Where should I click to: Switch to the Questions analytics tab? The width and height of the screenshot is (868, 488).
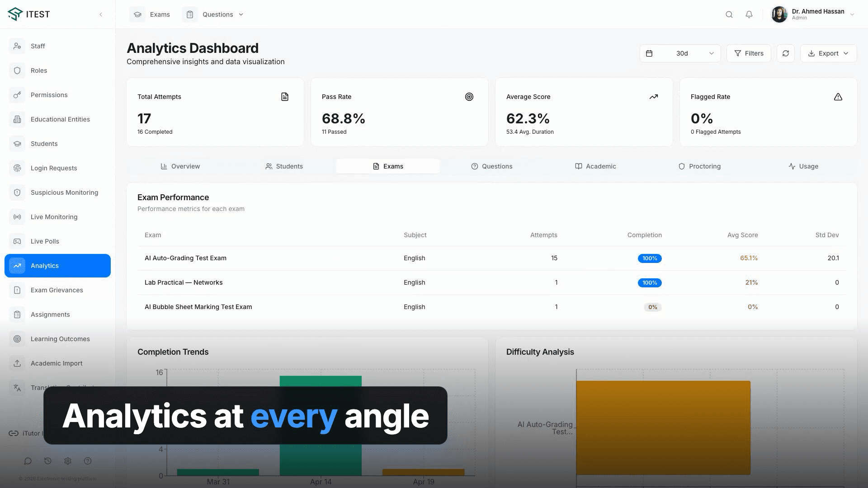pyautogui.click(x=491, y=166)
